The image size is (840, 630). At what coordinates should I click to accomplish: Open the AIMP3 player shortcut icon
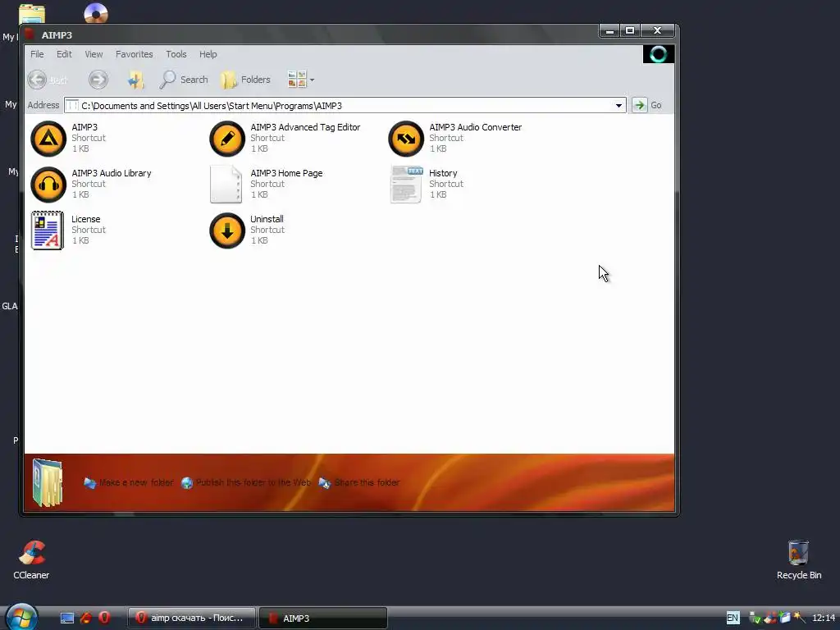48,139
